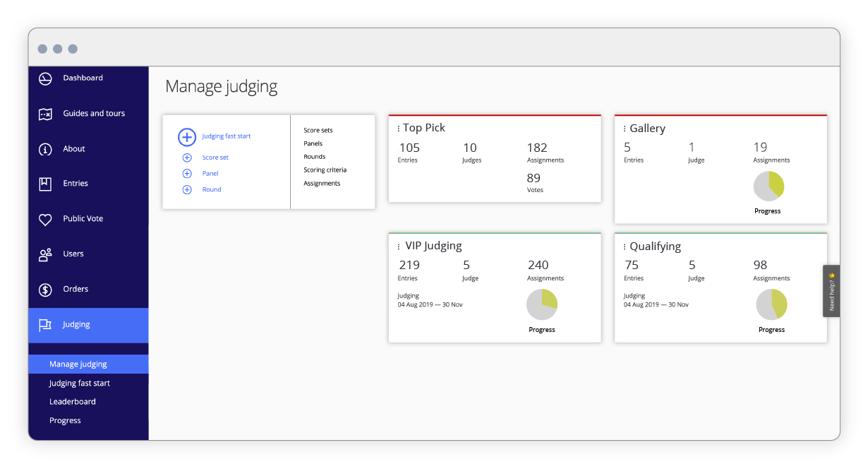Select Leaderboard in the Judging submenu
The image size is (868, 469).
pos(73,402)
